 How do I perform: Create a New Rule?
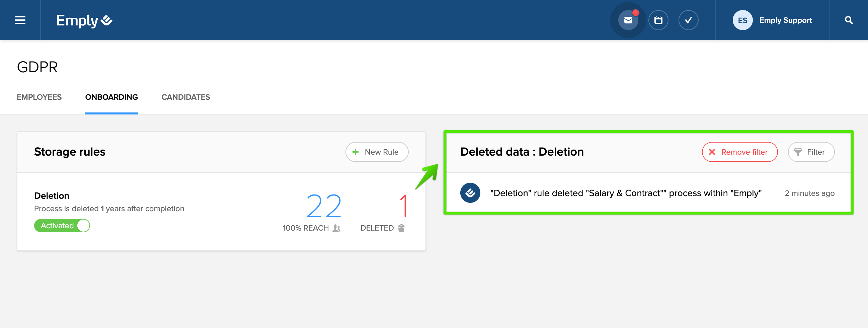377,152
